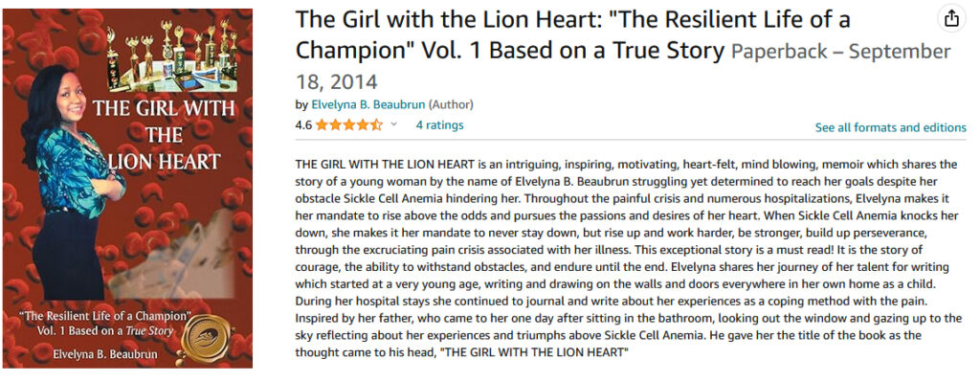Click the trophies picture atop the book cover
This screenshot has width=980, height=382.
coord(172,56)
